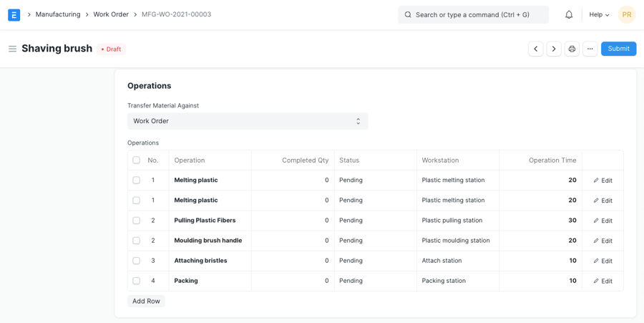Open the notifications bell

click(x=569, y=14)
